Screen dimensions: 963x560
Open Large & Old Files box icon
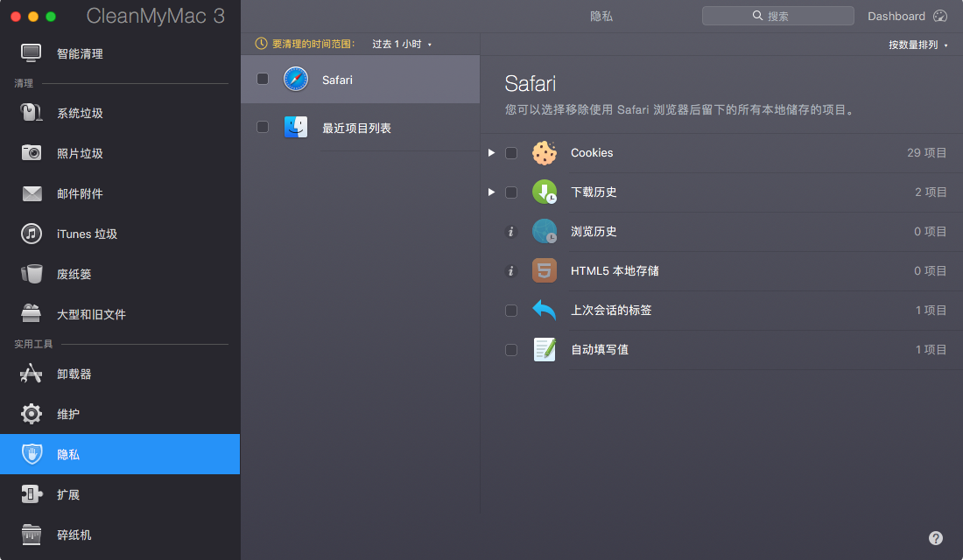coord(32,314)
